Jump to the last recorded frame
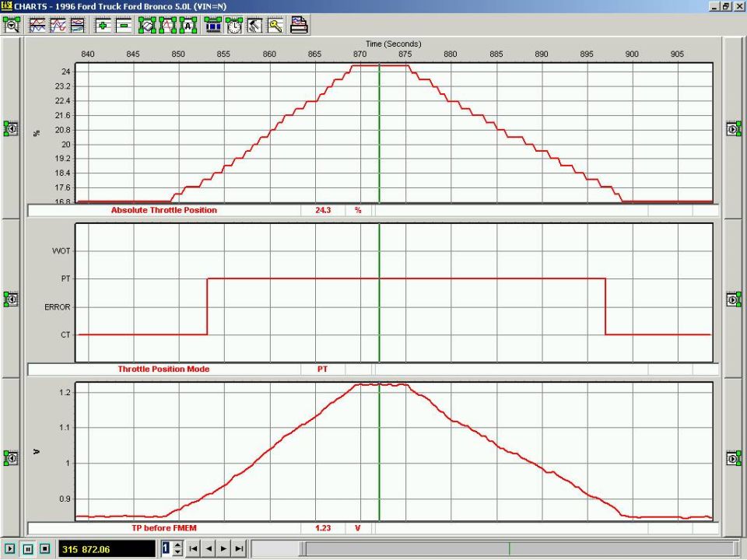This screenshot has height=560, width=747. (x=239, y=548)
